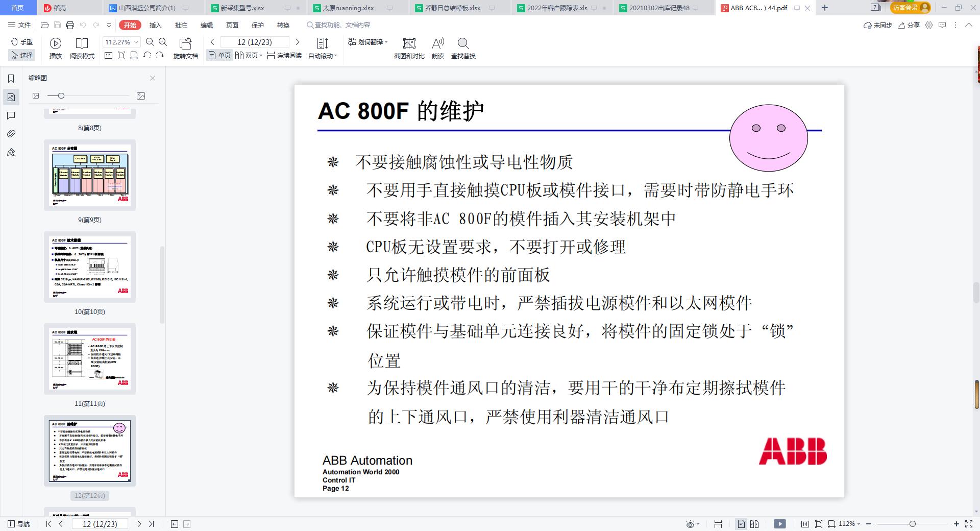Screen dimensions: 980x531
Task: Adjust the status bar zoom slider
Action: (x=912, y=524)
